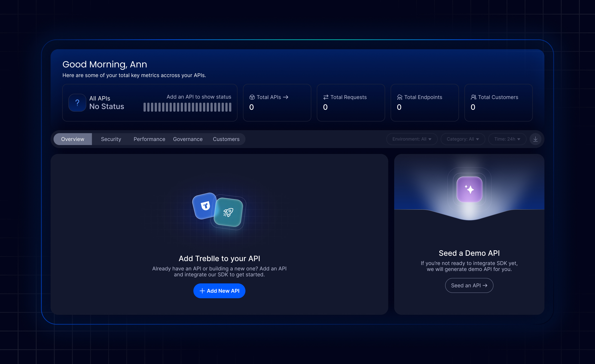
Task: Click the Total APIs cube icon
Action: click(x=252, y=97)
